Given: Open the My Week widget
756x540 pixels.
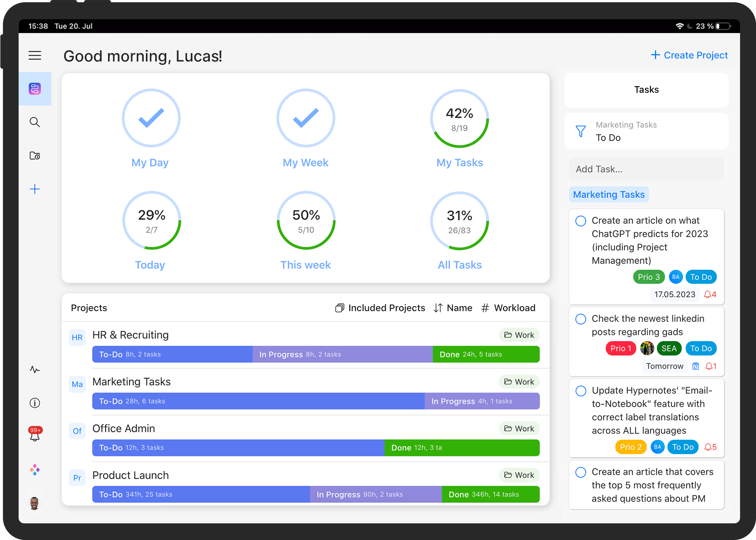Looking at the screenshot, I should (306, 129).
